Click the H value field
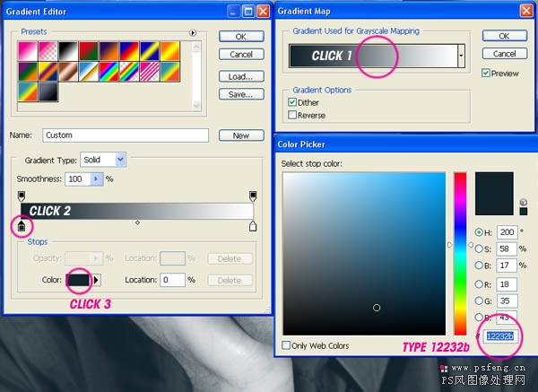The image size is (538, 392). coord(507,232)
